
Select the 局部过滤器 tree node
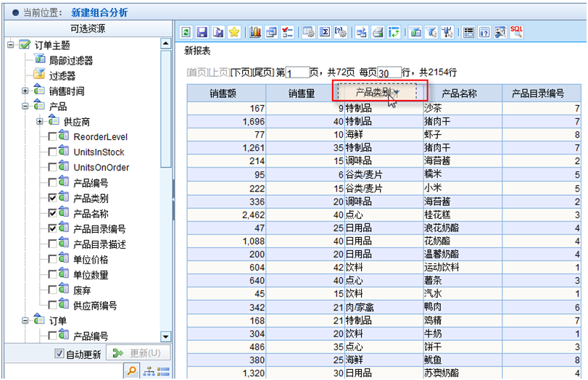(x=70, y=61)
